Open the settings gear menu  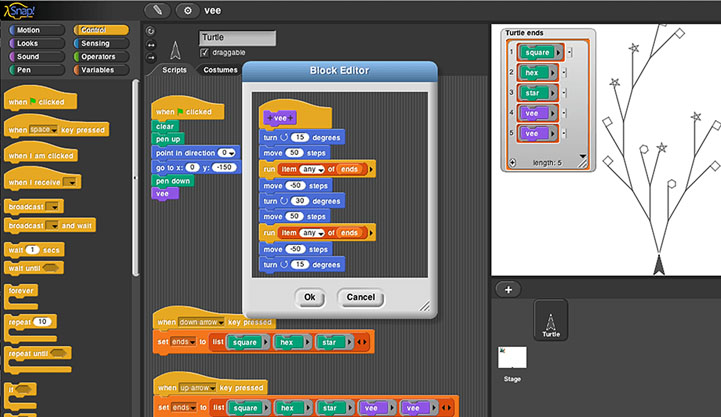point(188,10)
